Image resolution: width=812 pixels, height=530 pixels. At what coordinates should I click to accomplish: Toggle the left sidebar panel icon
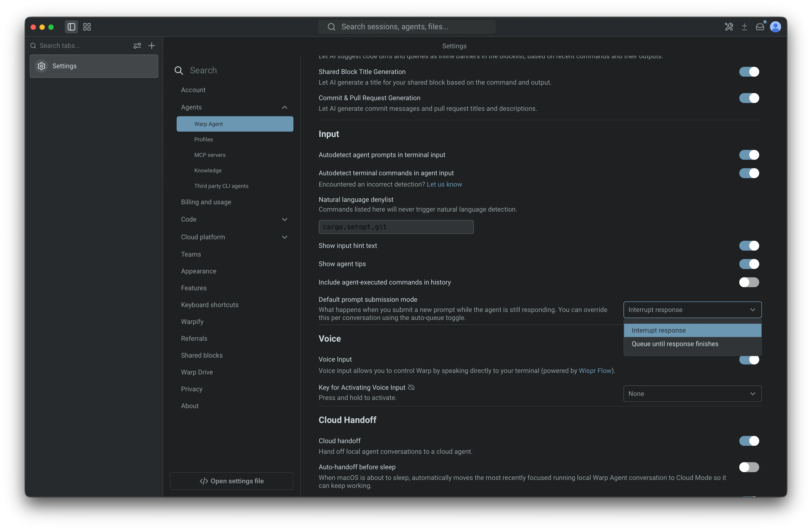click(71, 27)
